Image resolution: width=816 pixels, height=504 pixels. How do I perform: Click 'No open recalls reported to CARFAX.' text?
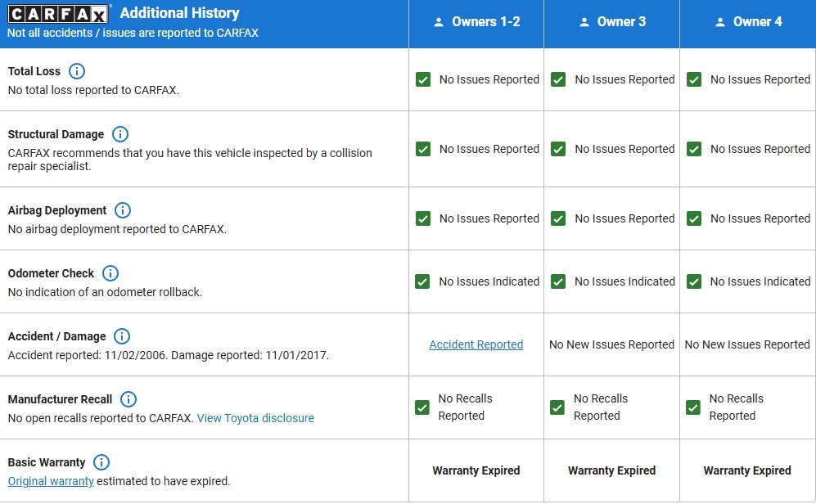coord(101,418)
